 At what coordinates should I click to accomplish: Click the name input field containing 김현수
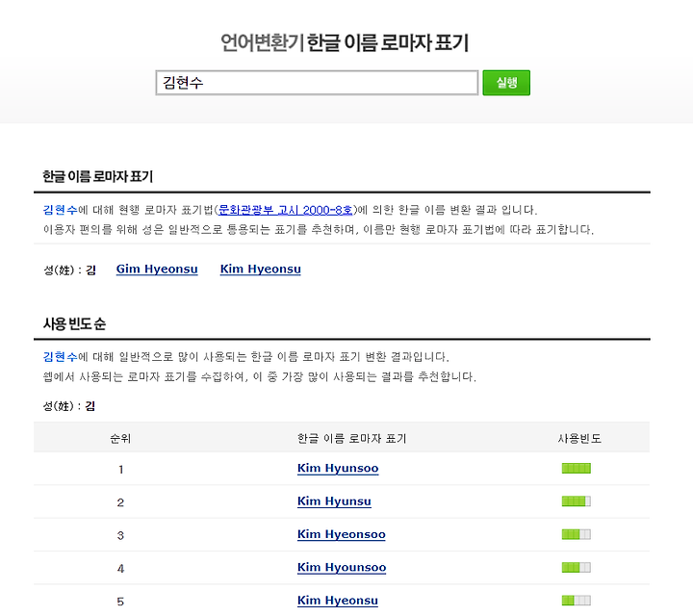pos(317,83)
